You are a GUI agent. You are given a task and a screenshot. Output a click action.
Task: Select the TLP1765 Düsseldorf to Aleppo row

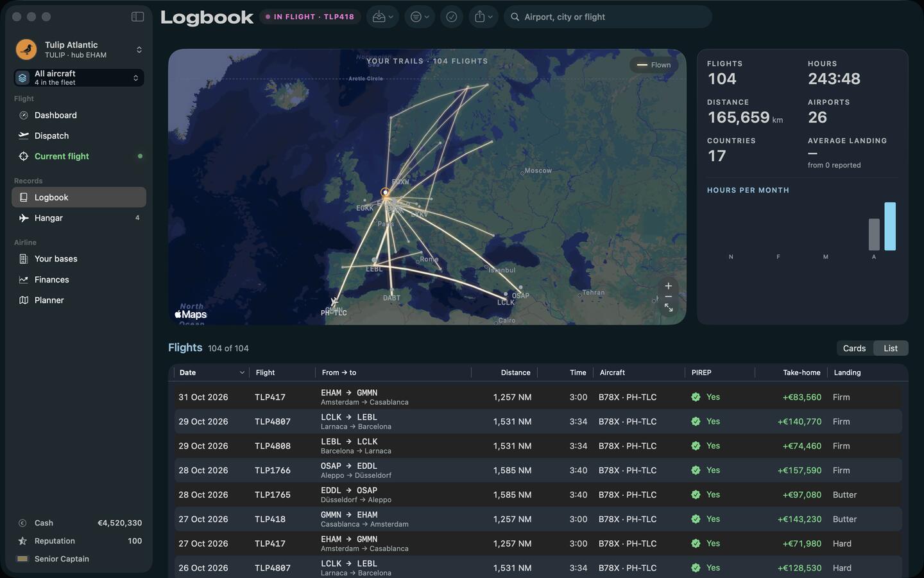coord(538,495)
